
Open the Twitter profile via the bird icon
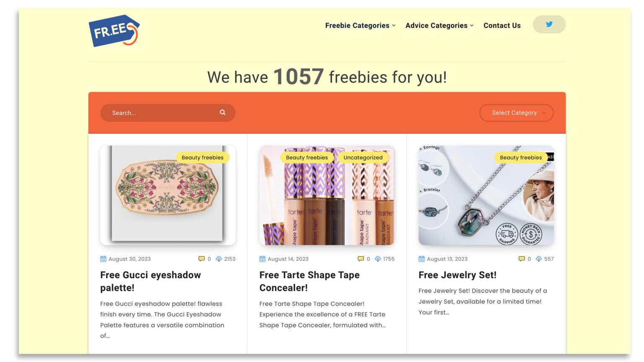[549, 24]
